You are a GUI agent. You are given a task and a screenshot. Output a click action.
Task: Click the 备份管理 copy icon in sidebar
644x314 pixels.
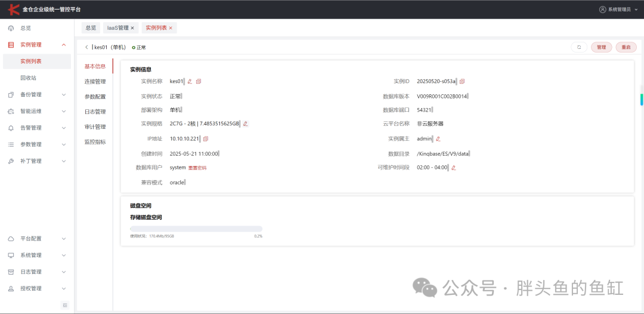coord(11,94)
